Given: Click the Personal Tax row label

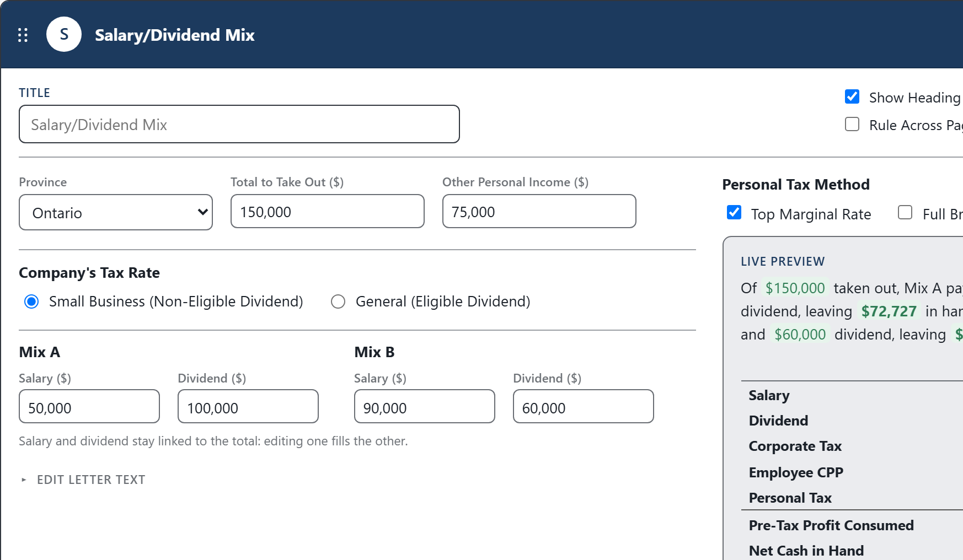Looking at the screenshot, I should coord(790,498).
